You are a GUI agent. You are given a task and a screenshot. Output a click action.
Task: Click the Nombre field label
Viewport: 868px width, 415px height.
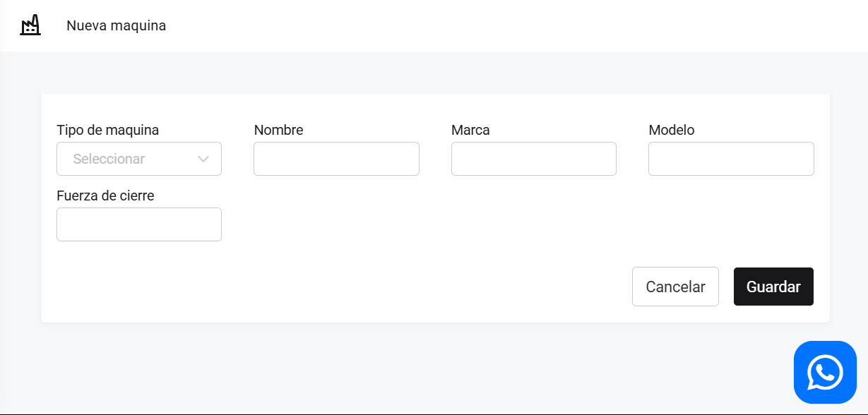point(278,130)
